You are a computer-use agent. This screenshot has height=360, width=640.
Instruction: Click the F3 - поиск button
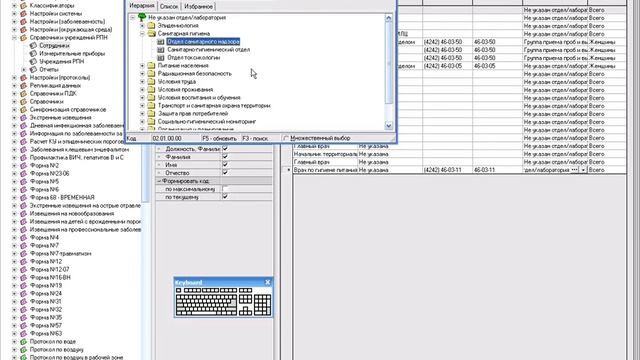click(x=255, y=138)
